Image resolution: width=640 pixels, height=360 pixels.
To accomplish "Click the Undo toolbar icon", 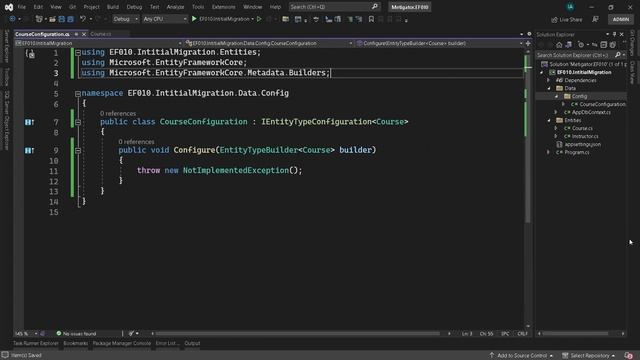I will tap(83, 19).
